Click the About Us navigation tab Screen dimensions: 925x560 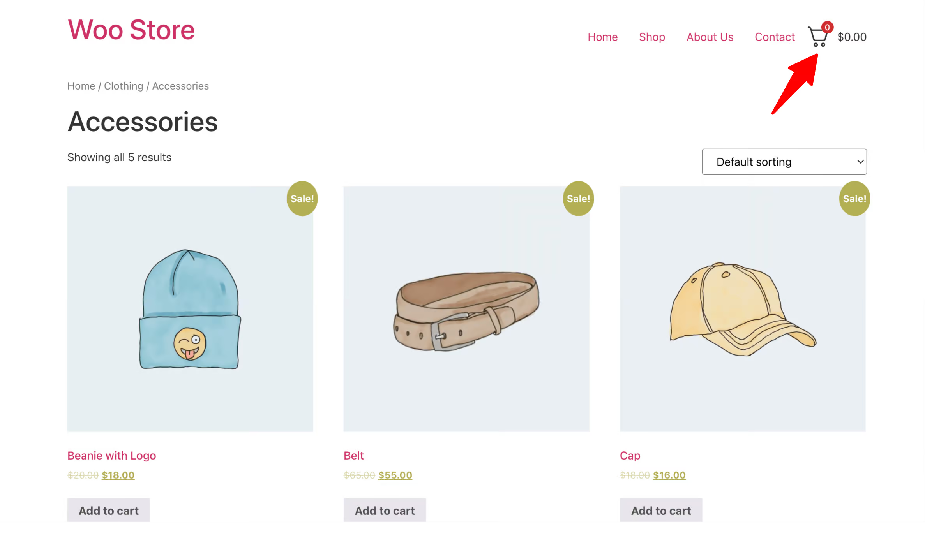[x=710, y=37]
